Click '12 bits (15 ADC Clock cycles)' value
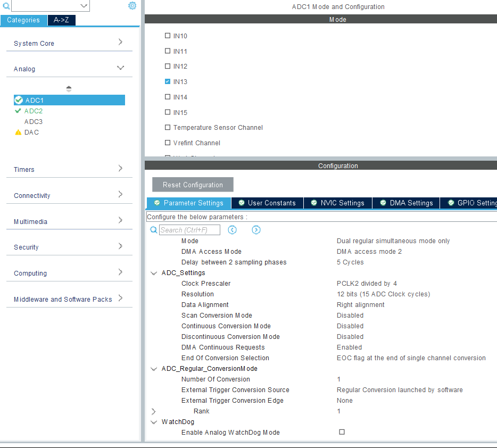Screen dimensions: 497x448 tap(383, 294)
